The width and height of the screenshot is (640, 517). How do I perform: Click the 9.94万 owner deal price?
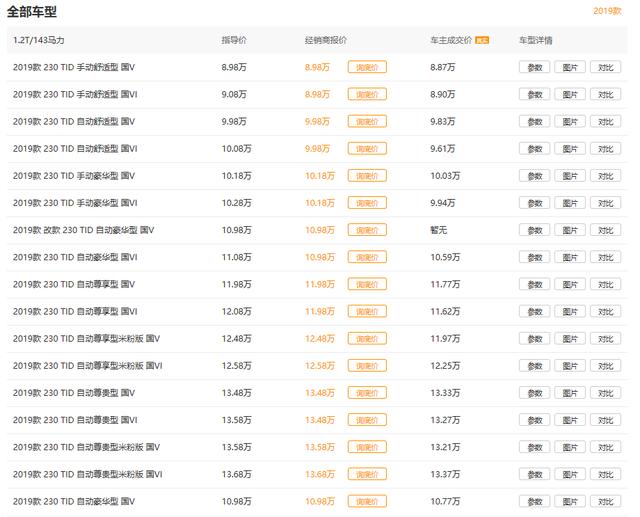[x=442, y=203]
